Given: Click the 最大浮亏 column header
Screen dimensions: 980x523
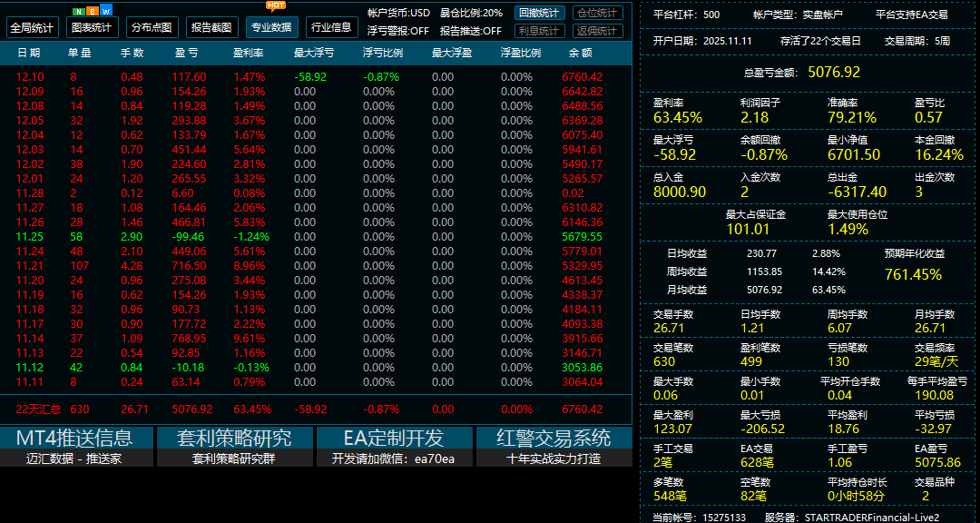Looking at the screenshot, I should [314, 54].
